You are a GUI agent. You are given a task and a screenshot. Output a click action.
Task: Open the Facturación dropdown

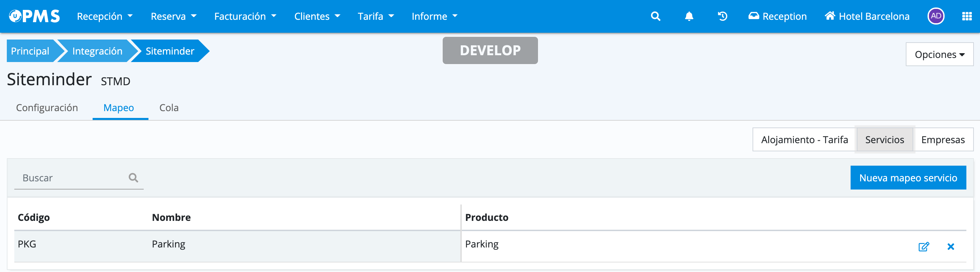[245, 16]
